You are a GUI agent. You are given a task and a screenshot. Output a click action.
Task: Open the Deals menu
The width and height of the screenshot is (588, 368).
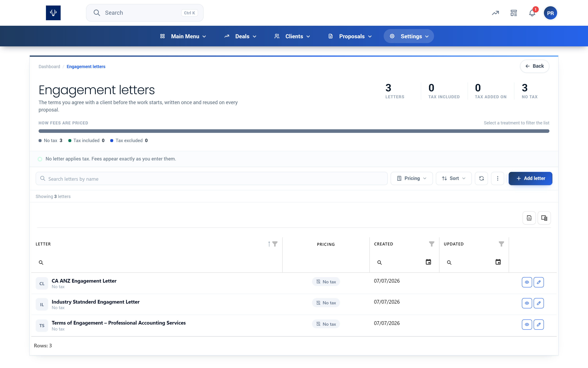pyautogui.click(x=240, y=36)
